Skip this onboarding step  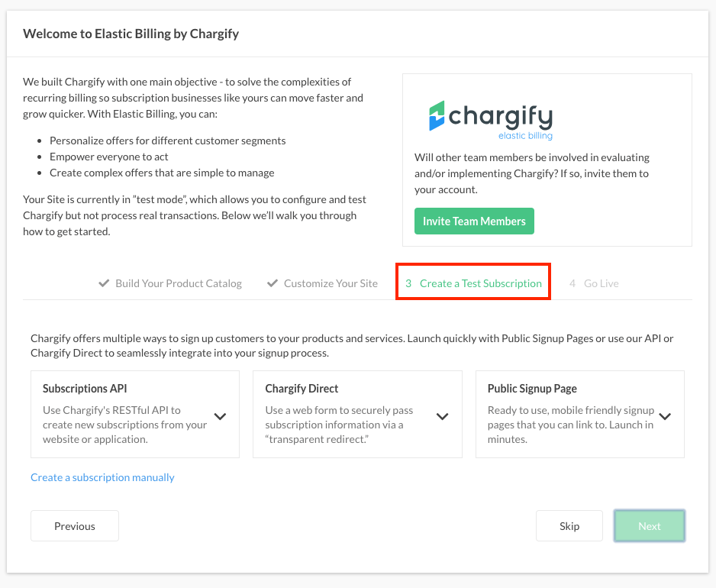[569, 526]
